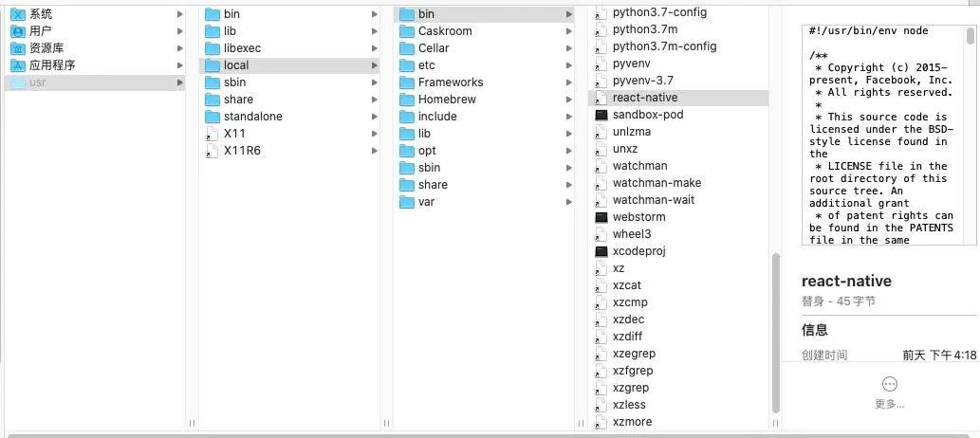Viewport: 980px width, 438px height.
Task: Click the webstorm executable icon
Action: click(601, 217)
